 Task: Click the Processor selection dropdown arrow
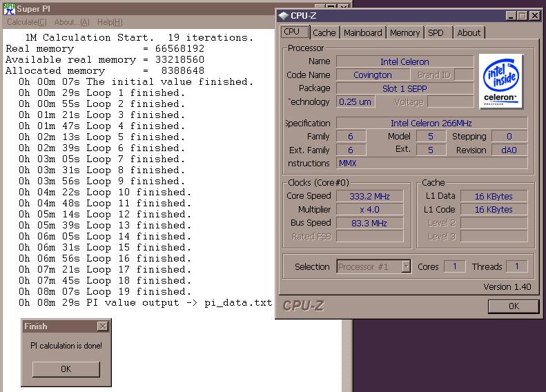click(406, 266)
